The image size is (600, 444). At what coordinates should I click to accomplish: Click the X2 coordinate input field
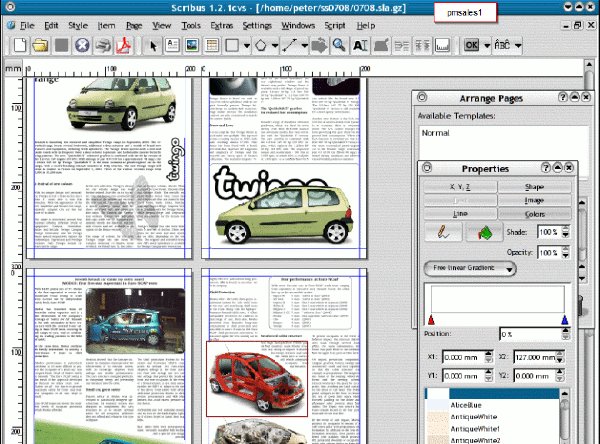pyautogui.click(x=535, y=357)
